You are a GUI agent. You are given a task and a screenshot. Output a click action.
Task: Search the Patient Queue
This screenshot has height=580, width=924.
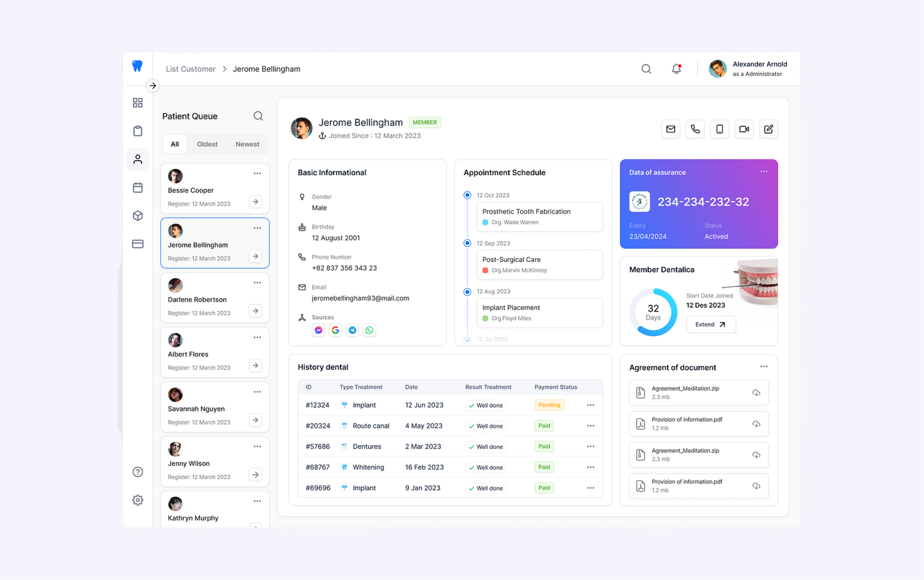coord(258,116)
